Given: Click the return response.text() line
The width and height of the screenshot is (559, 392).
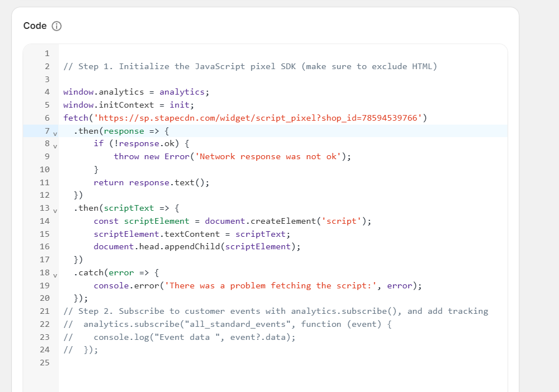Looking at the screenshot, I should click(x=151, y=182).
